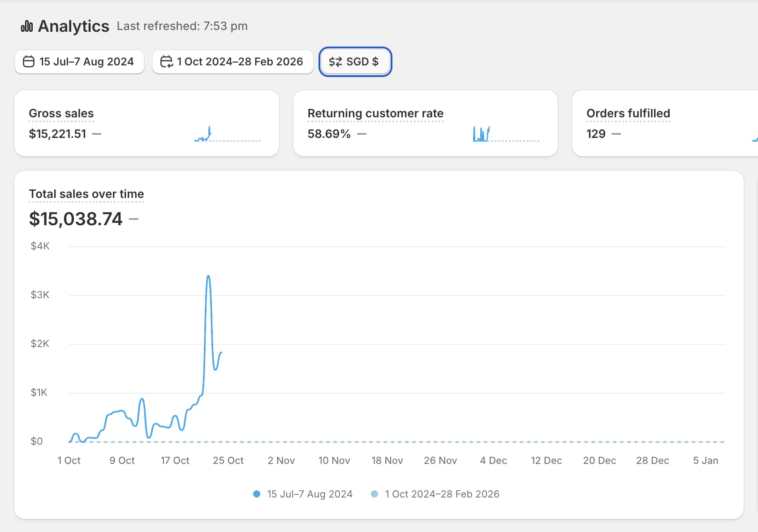
Task: Click the $15,221.51 gross sales value
Action: [x=57, y=134]
